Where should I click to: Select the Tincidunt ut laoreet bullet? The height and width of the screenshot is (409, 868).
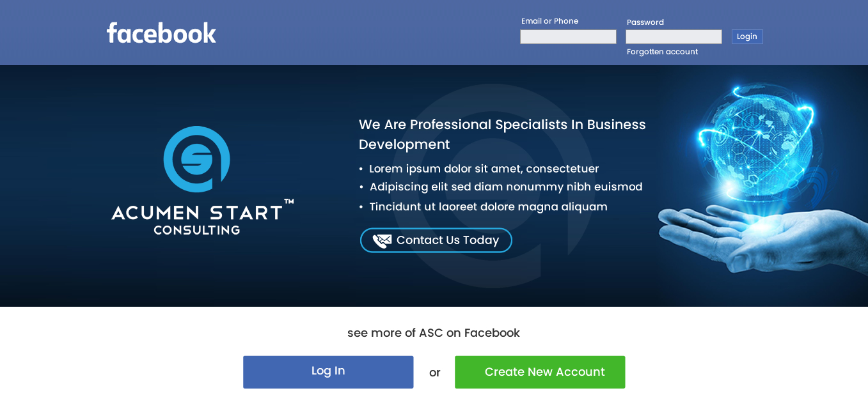pyautogui.click(x=488, y=207)
